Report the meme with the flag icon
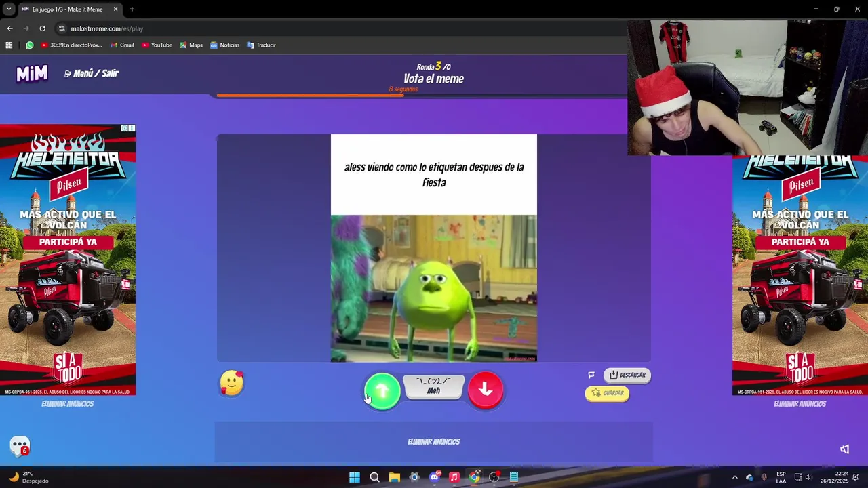868x488 pixels. coord(591,375)
